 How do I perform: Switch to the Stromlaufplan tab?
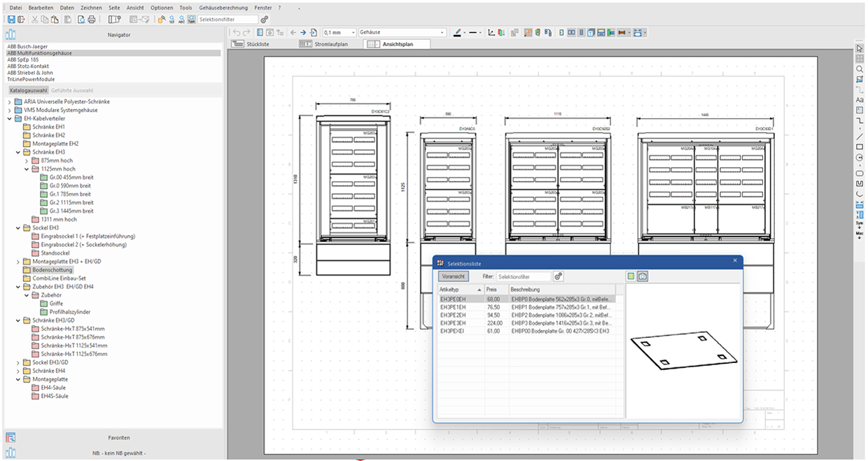[329, 44]
